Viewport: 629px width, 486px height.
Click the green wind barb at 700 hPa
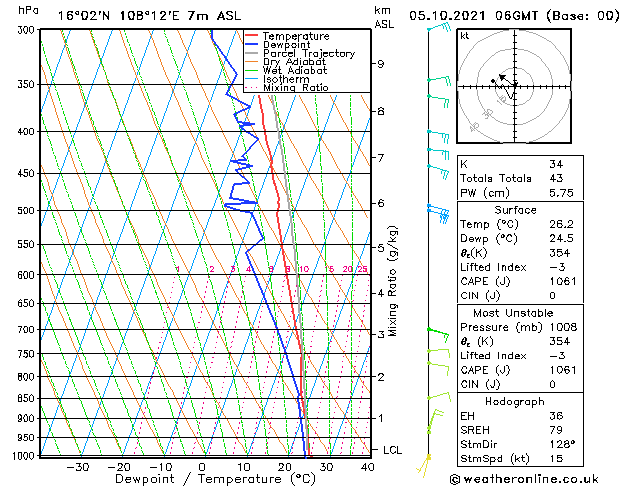click(x=438, y=334)
